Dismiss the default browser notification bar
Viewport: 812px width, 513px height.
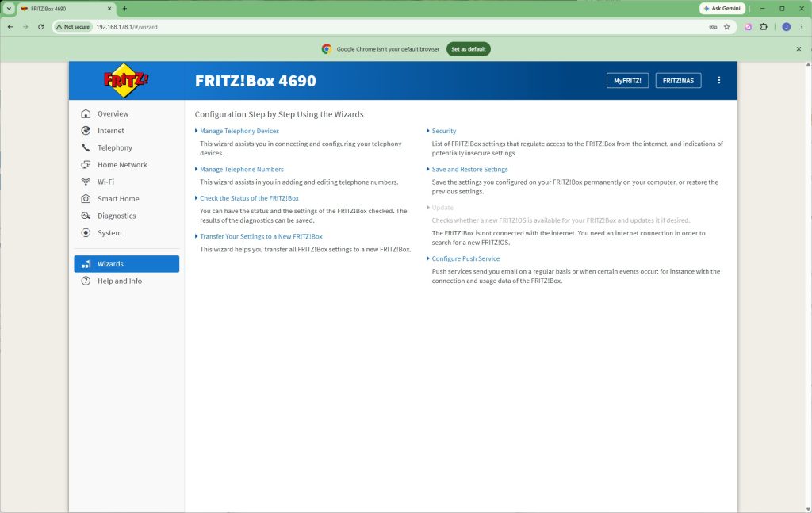pyautogui.click(x=799, y=49)
